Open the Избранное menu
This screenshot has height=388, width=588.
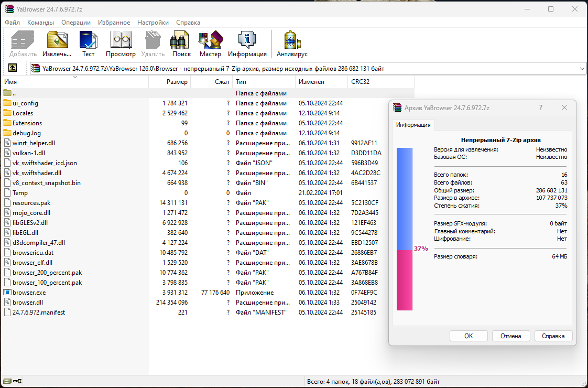[x=114, y=23]
